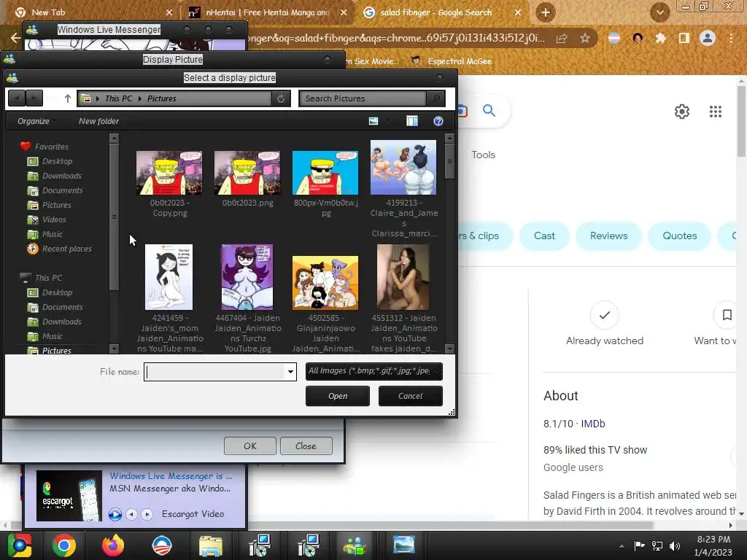Open Google settings gear icon
The image size is (747, 560).
coord(682,112)
